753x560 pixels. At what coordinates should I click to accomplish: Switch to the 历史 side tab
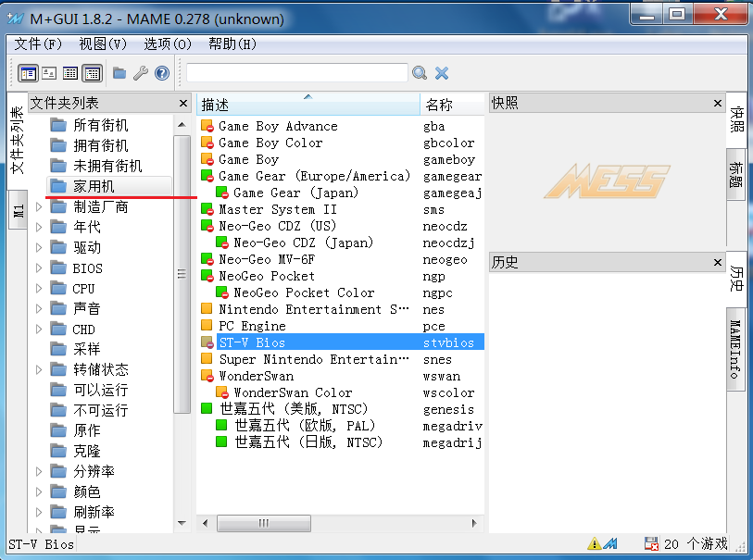735,279
